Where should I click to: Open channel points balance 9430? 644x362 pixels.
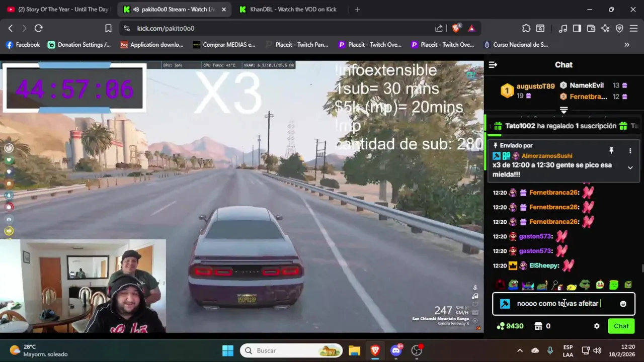pyautogui.click(x=510, y=326)
